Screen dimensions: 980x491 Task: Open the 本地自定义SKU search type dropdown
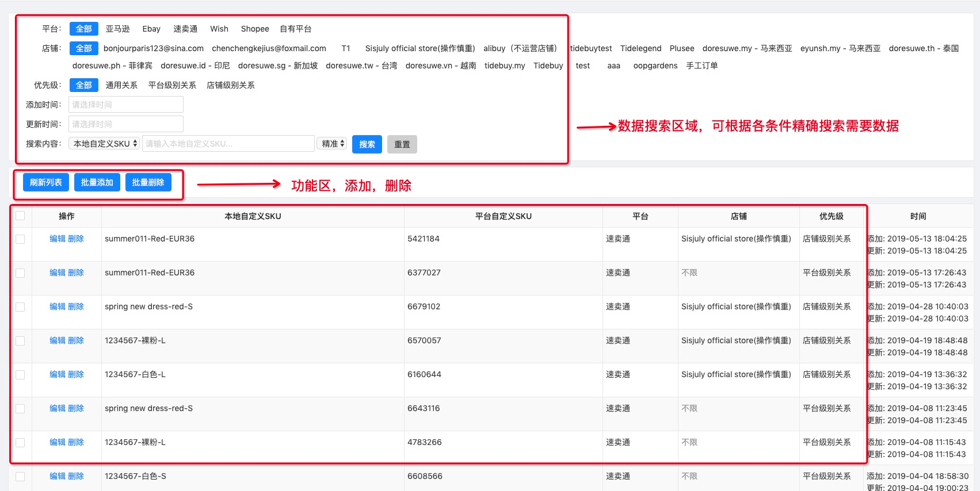(x=104, y=144)
